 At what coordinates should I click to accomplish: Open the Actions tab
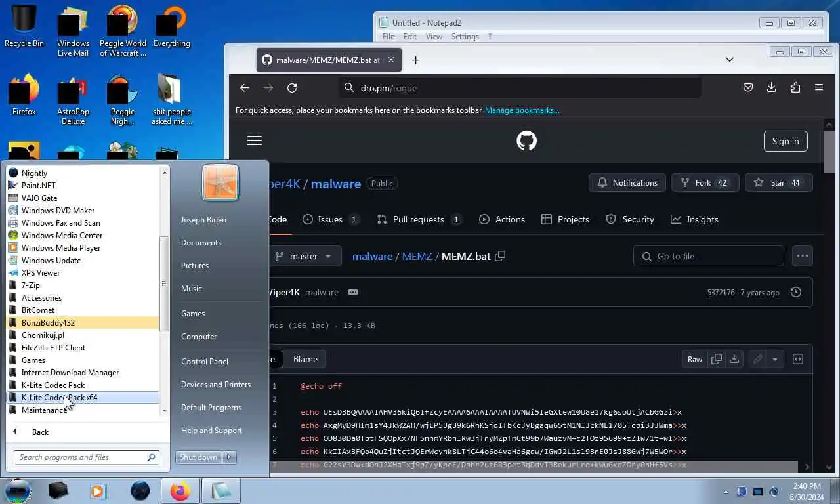(x=502, y=219)
